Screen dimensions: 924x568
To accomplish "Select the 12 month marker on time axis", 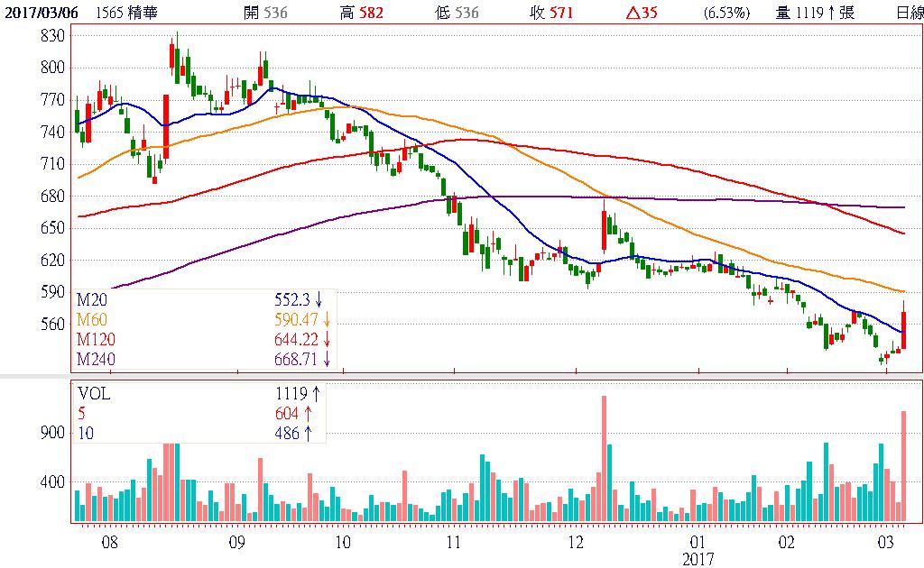I will pos(577,543).
